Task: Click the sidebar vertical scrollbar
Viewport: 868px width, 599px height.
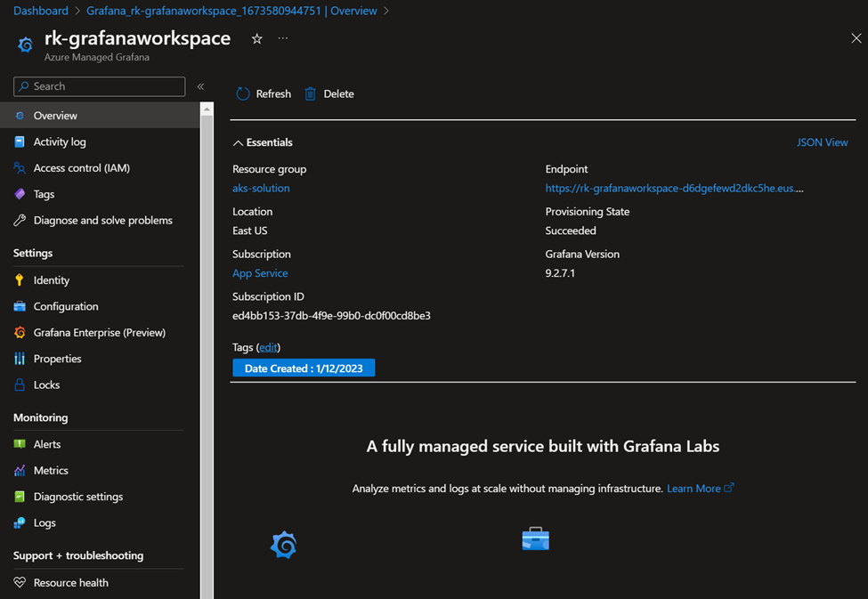Action: click(x=207, y=356)
